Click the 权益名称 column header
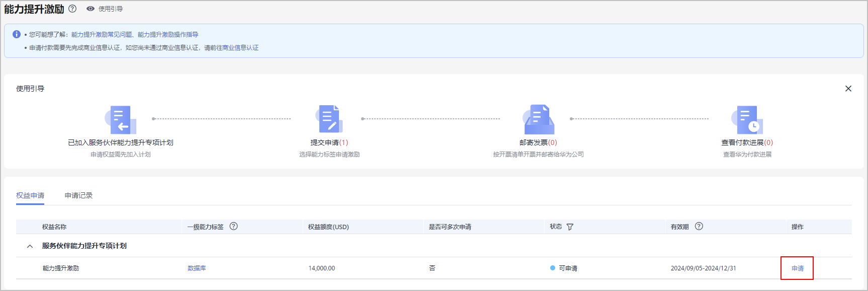Image resolution: width=868 pixels, height=291 pixels. [54, 227]
